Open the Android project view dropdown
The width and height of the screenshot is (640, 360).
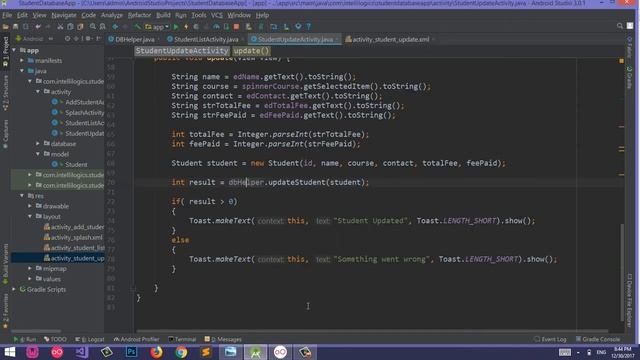click(x=34, y=39)
